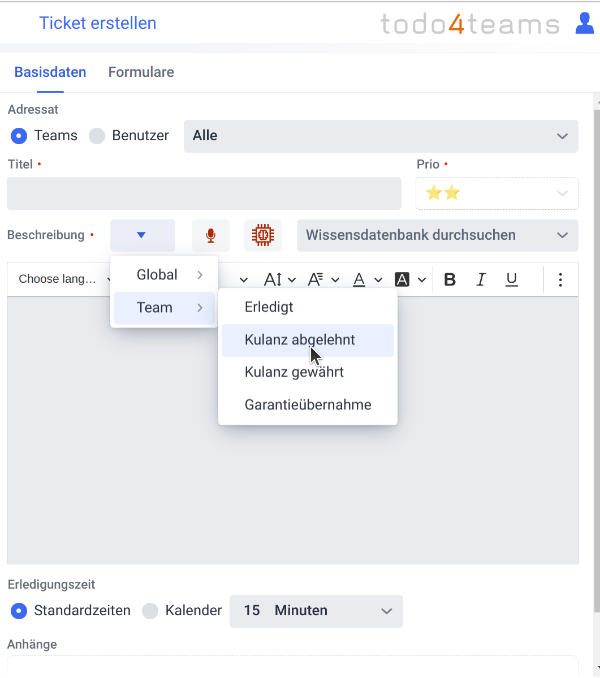Open the AI chip assistant icon
The image size is (600, 678).
pyautogui.click(x=263, y=236)
